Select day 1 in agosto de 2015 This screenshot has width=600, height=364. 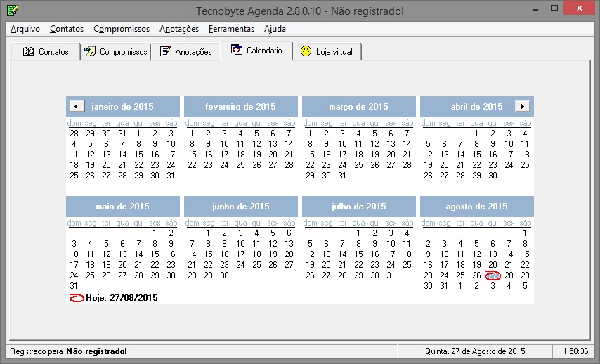tap(525, 233)
